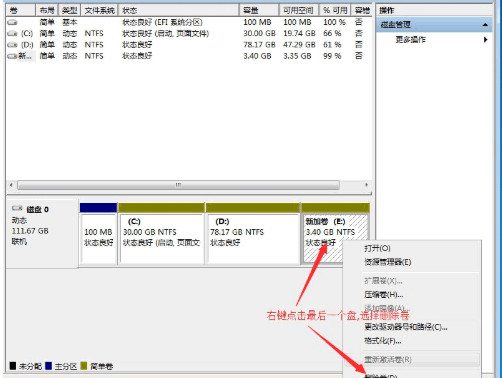Click the horizontal scrollbar thumb

coord(178,185)
